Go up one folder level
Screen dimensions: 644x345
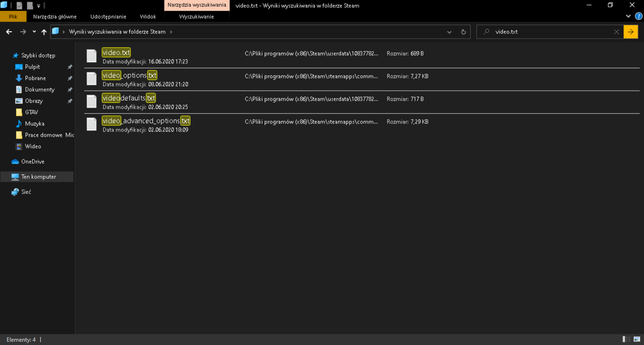click(44, 32)
